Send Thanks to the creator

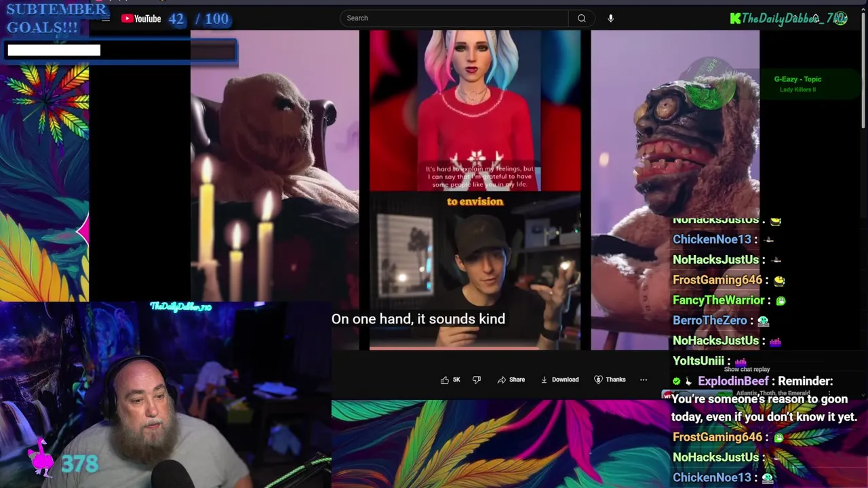(610, 380)
